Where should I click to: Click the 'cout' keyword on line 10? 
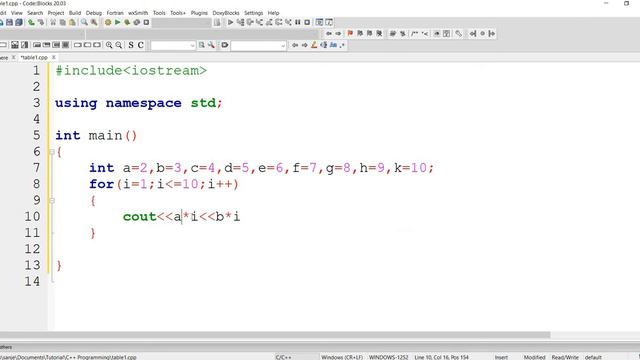coord(140,217)
